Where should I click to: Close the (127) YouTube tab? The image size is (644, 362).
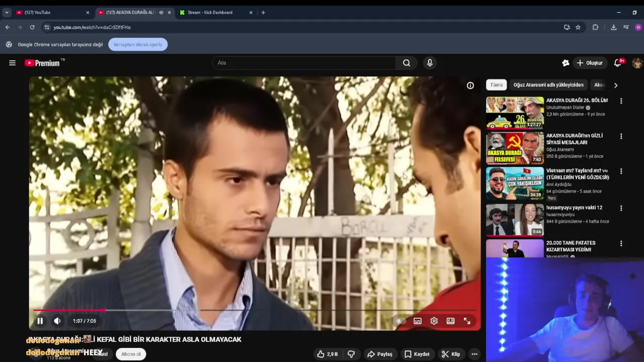88,13
